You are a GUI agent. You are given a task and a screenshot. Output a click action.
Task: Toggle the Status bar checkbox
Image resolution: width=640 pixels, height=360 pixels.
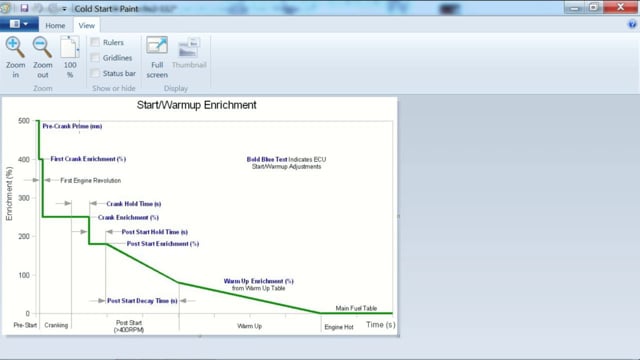[x=95, y=73]
